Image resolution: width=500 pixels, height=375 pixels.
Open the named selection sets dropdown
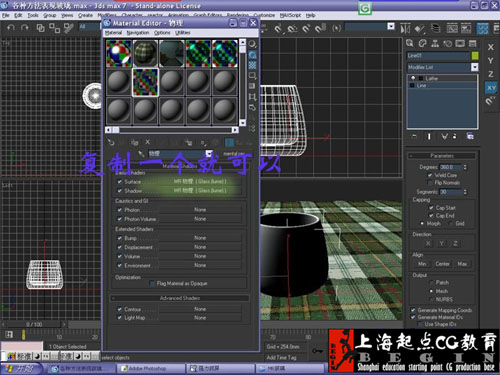coord(391,27)
